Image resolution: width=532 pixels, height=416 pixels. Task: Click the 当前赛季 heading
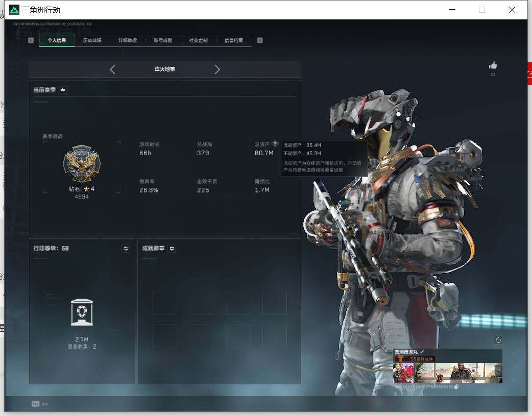coord(44,90)
